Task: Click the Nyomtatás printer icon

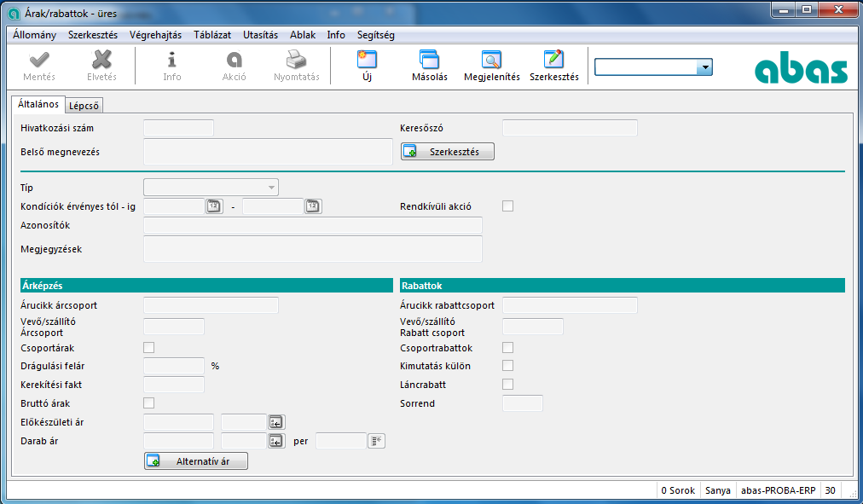Action: pyautogui.click(x=296, y=60)
